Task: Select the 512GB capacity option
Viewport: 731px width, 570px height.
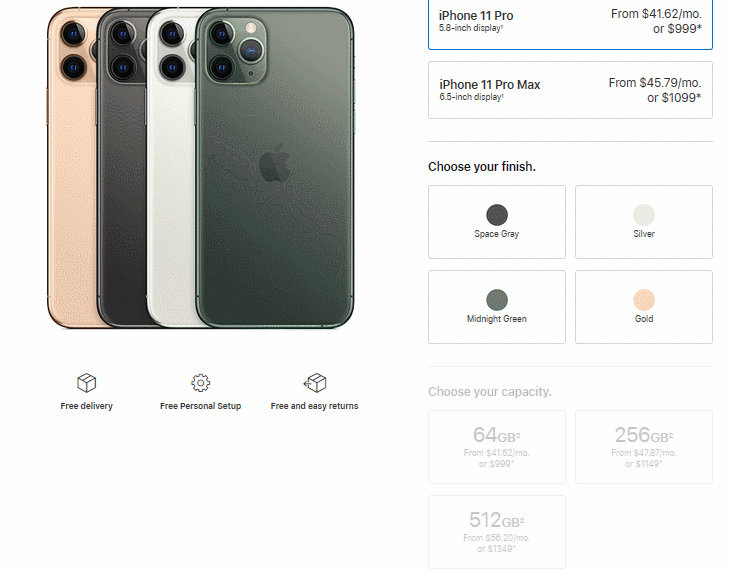Action: (x=497, y=532)
